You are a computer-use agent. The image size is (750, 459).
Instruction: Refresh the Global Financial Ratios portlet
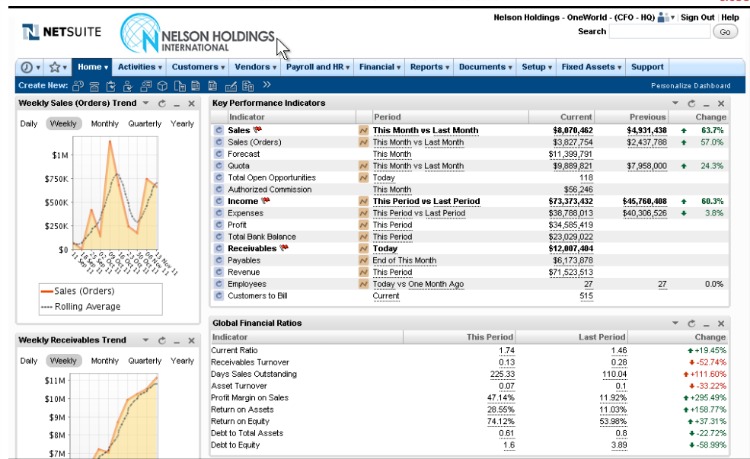(x=691, y=324)
